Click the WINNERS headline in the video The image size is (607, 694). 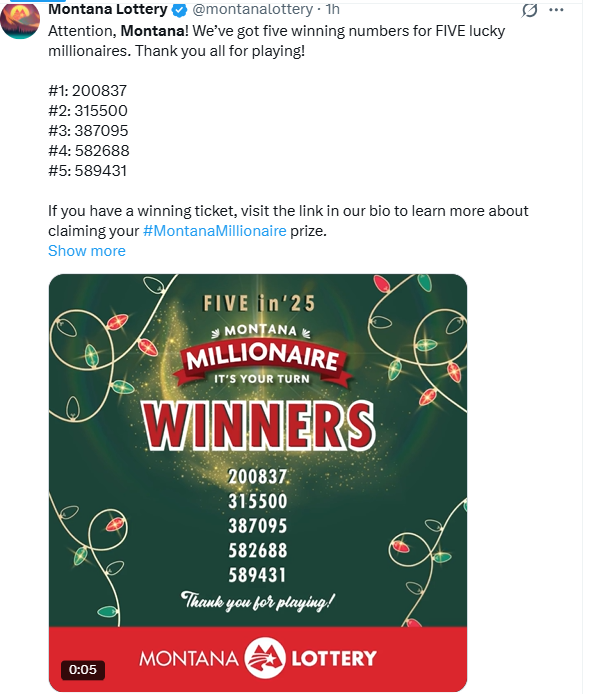pyautogui.click(x=259, y=426)
